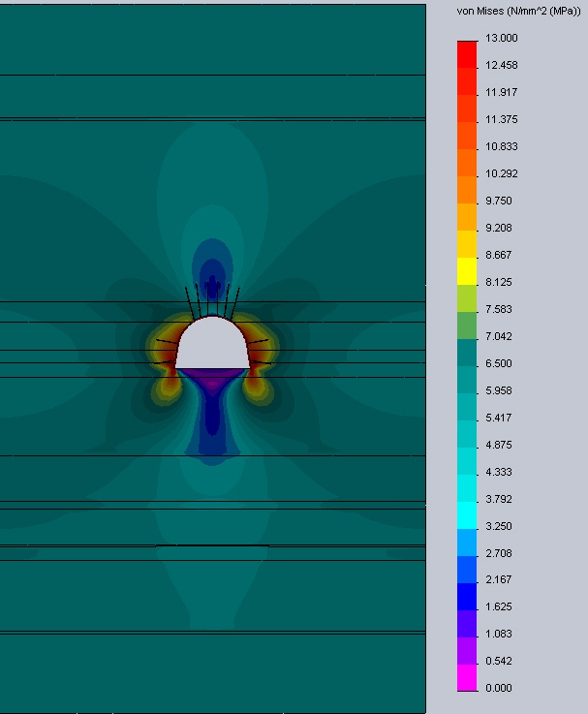Click the 8.125 legend value
Image resolution: width=588 pixels, height=714 pixels.
499,282
